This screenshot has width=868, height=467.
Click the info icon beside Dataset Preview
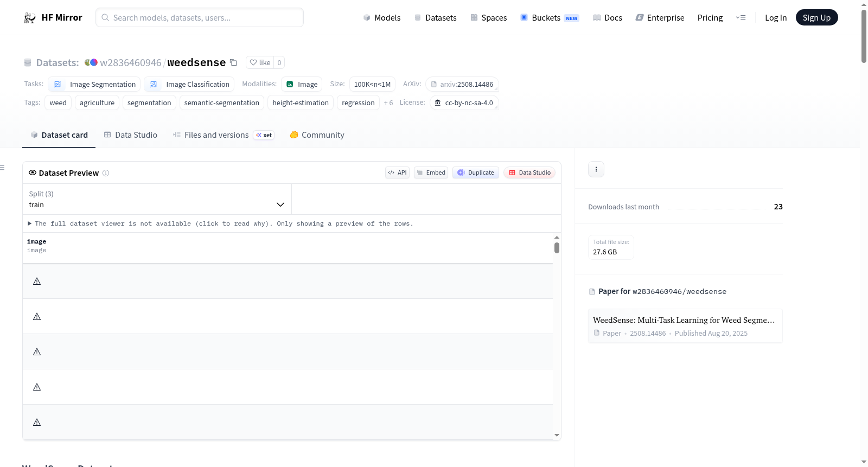tap(106, 173)
